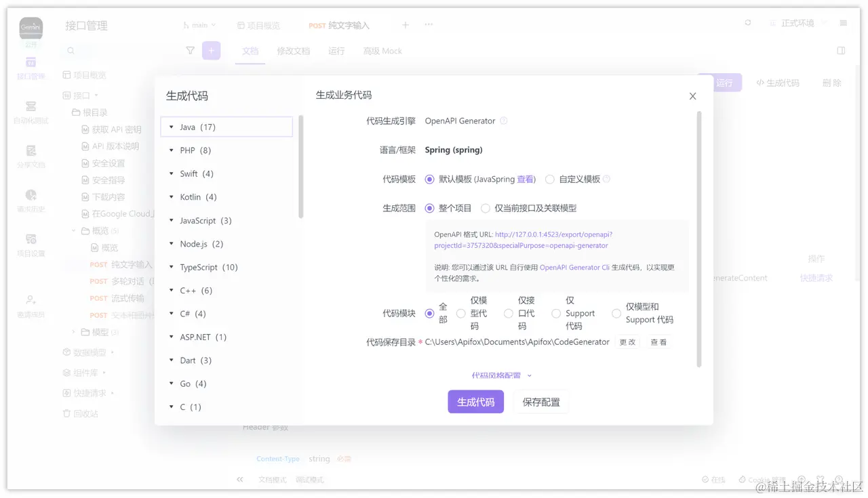Click the purple plus icon to add new
Screen dimensions: 868x498
point(211,51)
